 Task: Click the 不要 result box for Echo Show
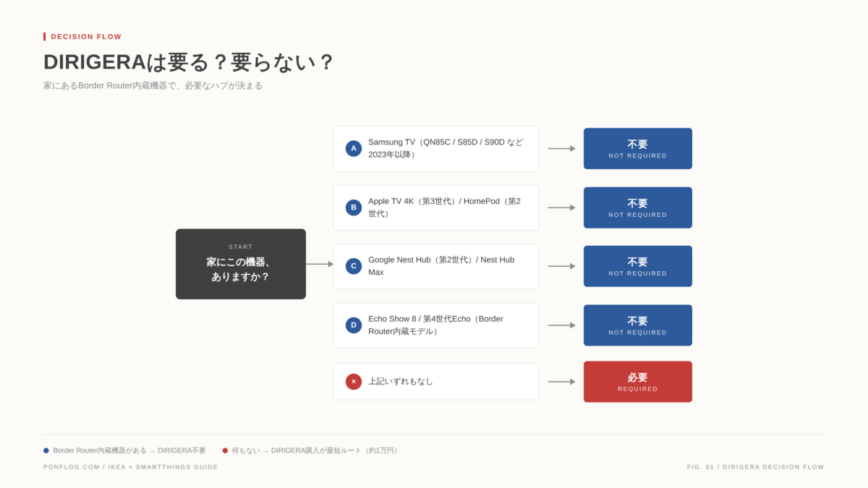(638, 325)
